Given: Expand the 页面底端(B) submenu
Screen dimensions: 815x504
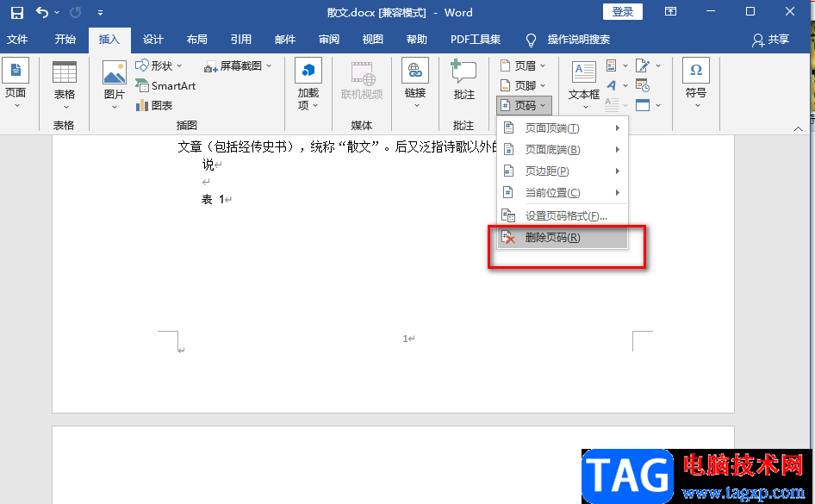Looking at the screenshot, I should (563, 150).
